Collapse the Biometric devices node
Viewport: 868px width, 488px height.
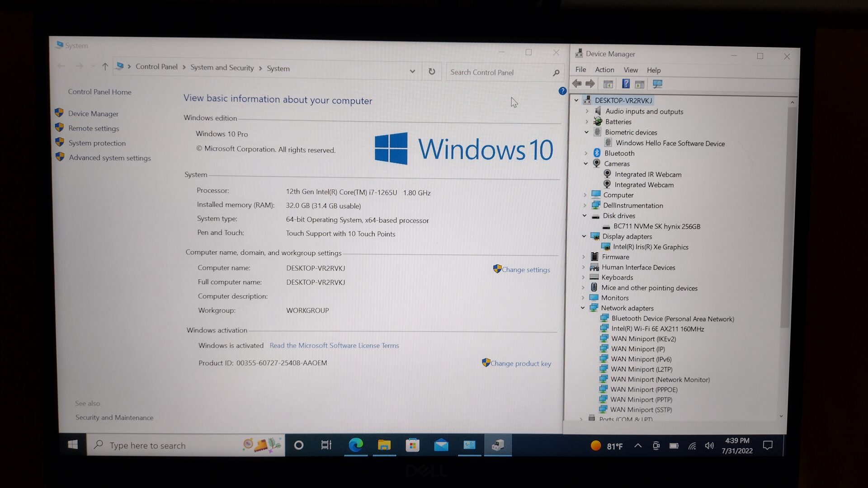coord(586,132)
